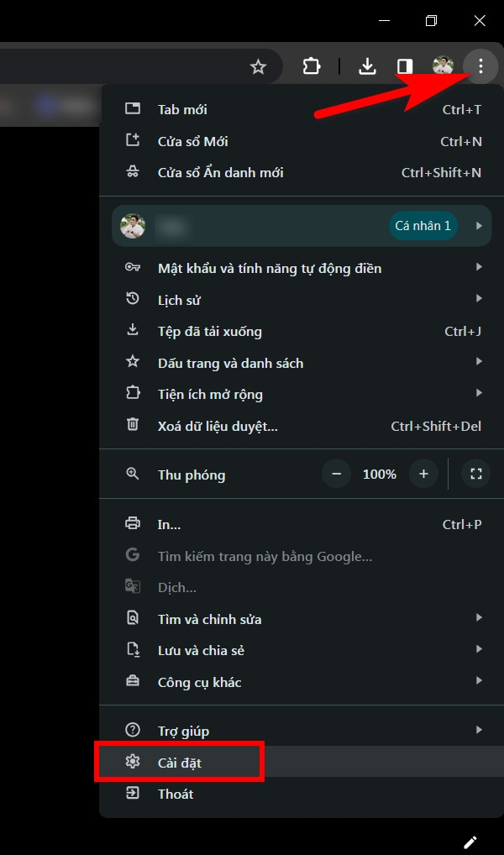The width and height of the screenshot is (504, 855).
Task: Open the Downloads icon in the toolbar
Action: 367,66
